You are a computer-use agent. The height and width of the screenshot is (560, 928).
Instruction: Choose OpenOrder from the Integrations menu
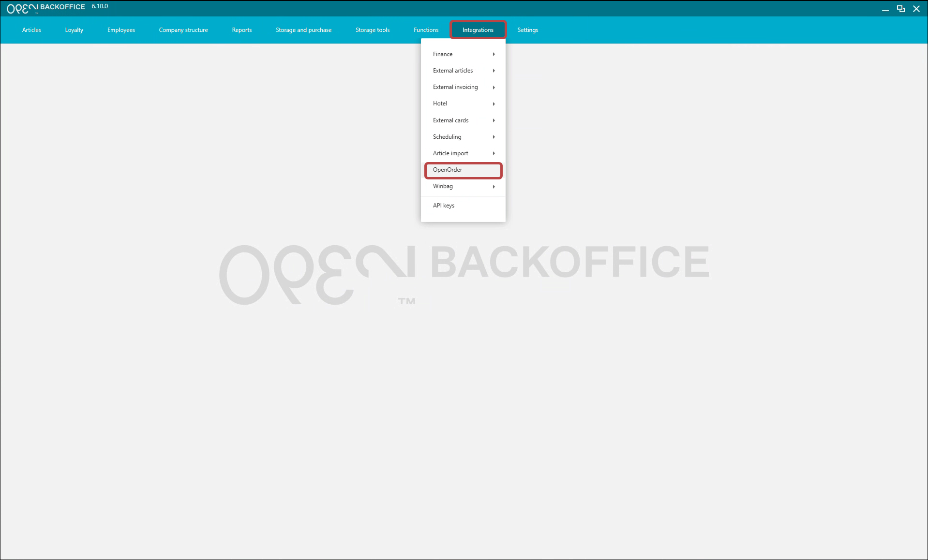[x=463, y=170]
